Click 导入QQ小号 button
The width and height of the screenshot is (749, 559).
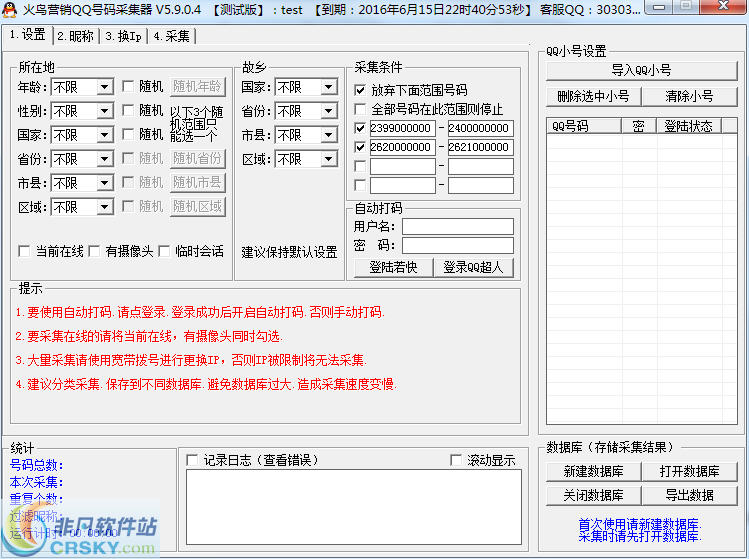642,71
